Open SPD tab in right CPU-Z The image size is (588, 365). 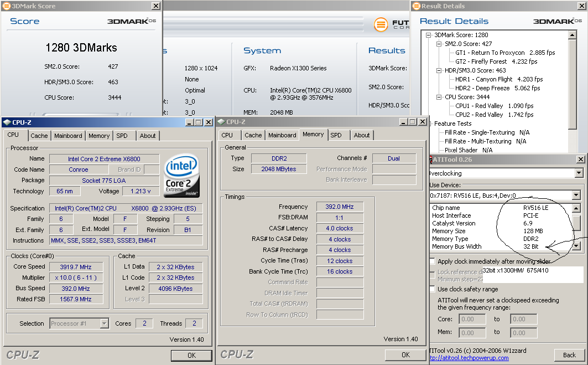click(x=336, y=135)
